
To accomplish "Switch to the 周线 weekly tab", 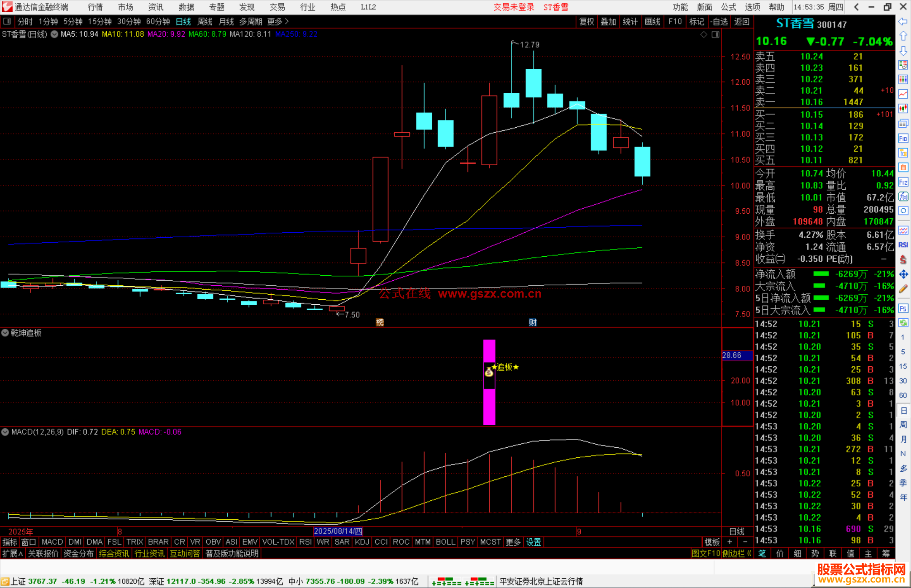I will 205,21.
